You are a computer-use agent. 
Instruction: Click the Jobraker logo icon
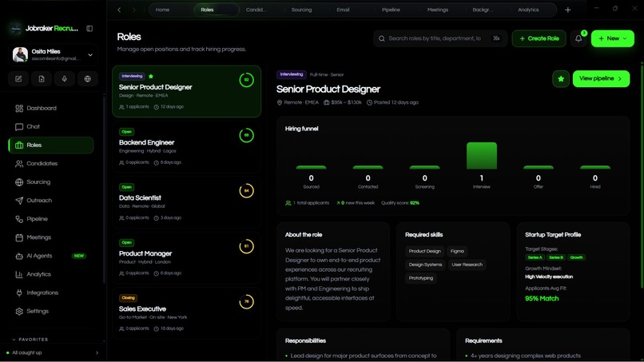(x=16, y=28)
